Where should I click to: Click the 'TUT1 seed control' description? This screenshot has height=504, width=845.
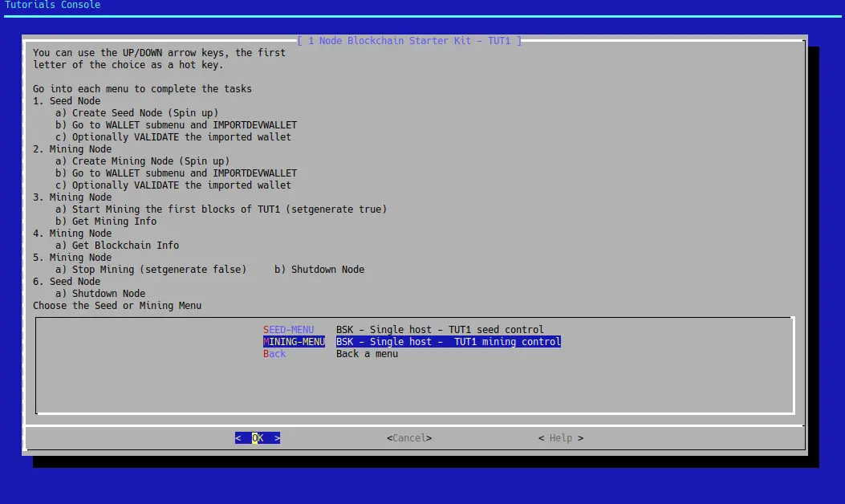(440, 330)
